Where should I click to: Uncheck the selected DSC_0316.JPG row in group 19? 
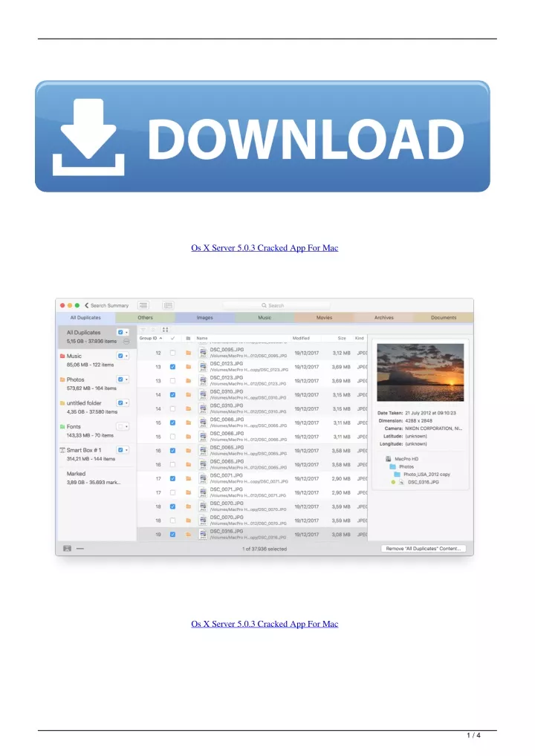(172, 534)
